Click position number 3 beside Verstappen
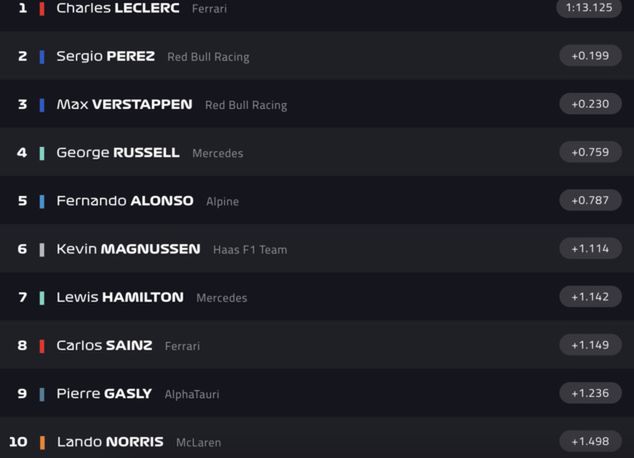 23,104
